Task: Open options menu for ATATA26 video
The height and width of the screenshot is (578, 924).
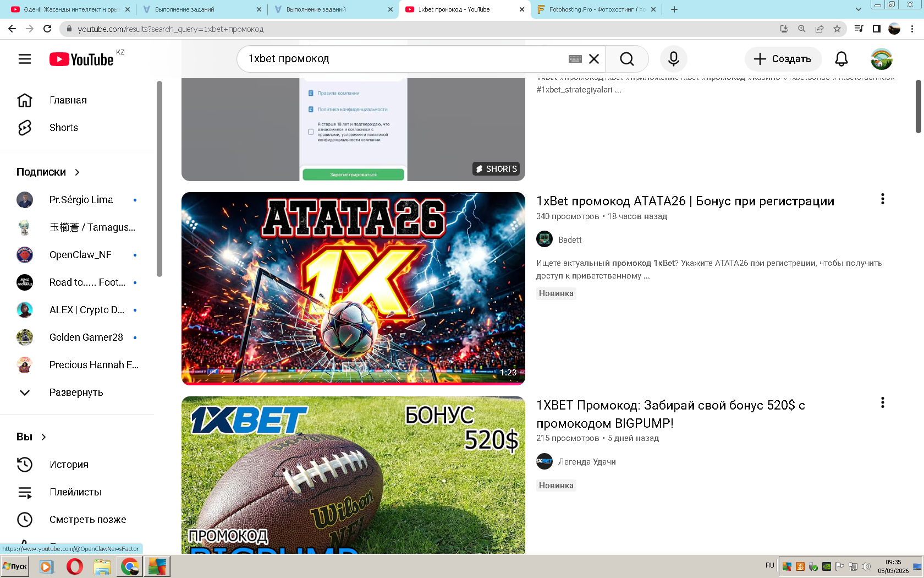Action: [883, 199]
